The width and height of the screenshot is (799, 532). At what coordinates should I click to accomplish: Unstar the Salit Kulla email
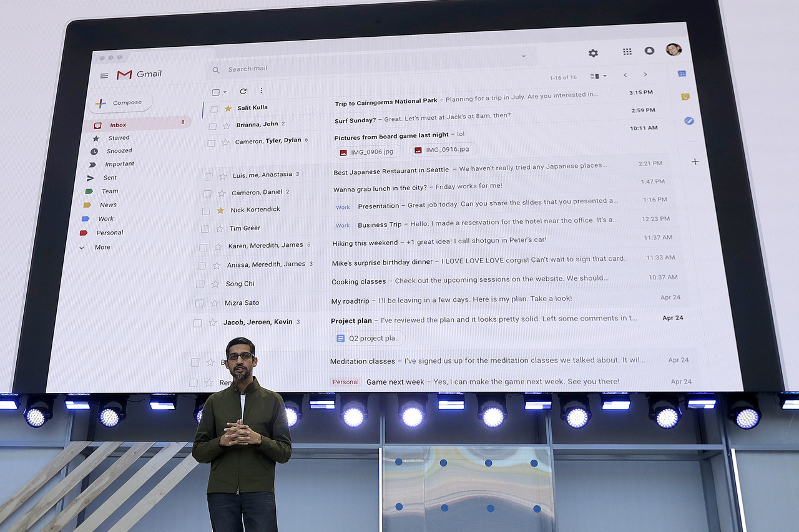(228, 109)
